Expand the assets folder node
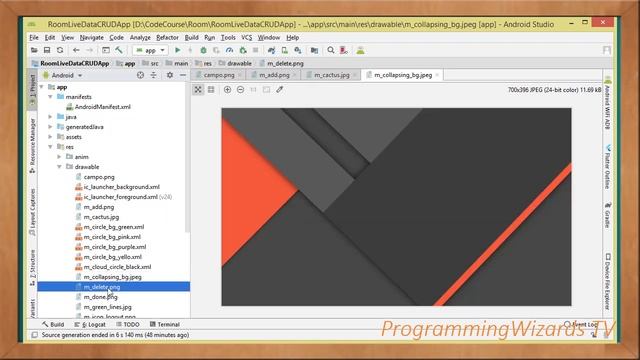 pos(50,137)
